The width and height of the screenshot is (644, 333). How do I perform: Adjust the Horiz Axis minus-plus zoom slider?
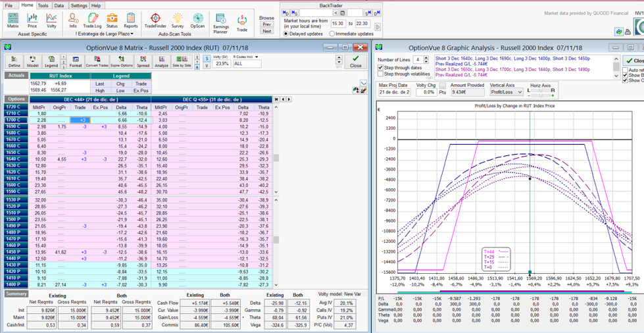541,96
